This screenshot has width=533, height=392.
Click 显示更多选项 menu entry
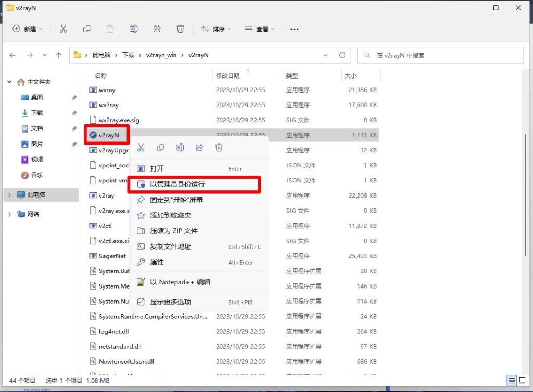pyautogui.click(x=199, y=302)
